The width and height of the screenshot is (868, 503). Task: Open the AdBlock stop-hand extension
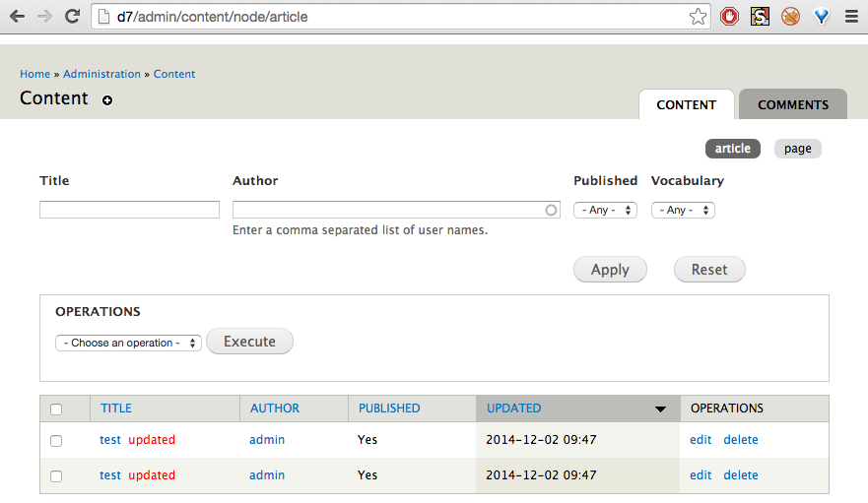[x=729, y=16]
